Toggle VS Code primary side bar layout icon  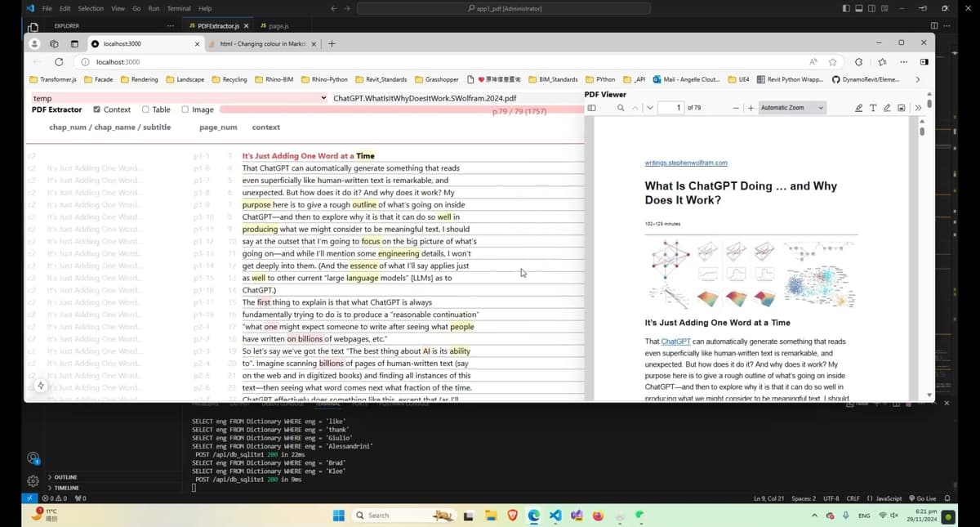point(845,8)
